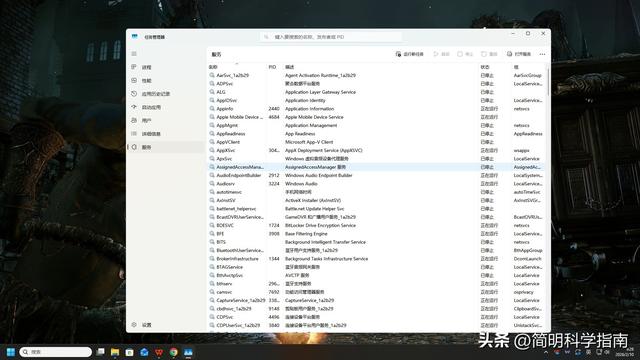Select the AppXSvc service row
The image size is (640, 360).
(376, 150)
